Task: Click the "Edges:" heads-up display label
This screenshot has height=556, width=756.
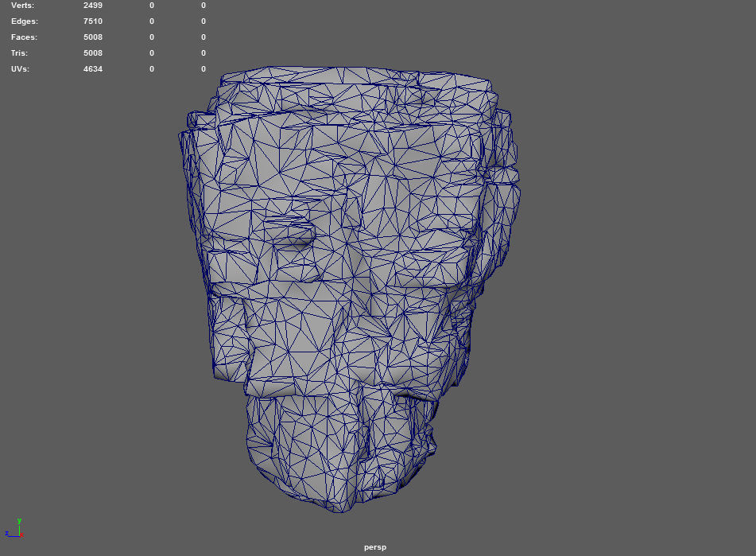Action: (x=25, y=21)
